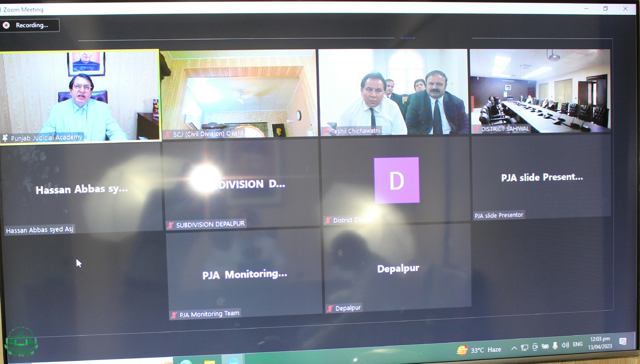Click the speaker volume icon in tray

pyautogui.click(x=565, y=345)
